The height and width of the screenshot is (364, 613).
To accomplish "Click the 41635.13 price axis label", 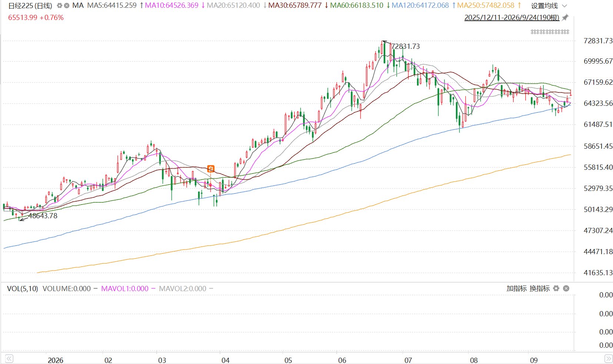I will [598, 273].
